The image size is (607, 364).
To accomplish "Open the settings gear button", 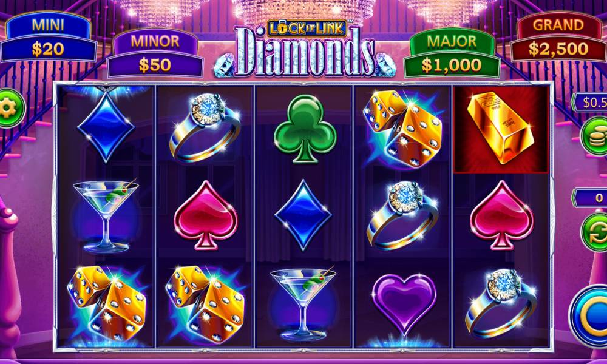I will [x=9, y=109].
